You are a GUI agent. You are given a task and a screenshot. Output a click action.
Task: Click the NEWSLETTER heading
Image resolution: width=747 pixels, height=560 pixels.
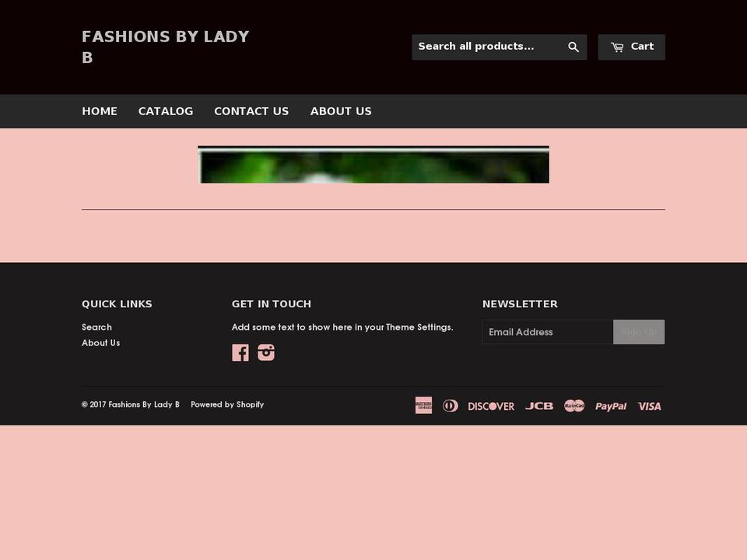tap(520, 304)
